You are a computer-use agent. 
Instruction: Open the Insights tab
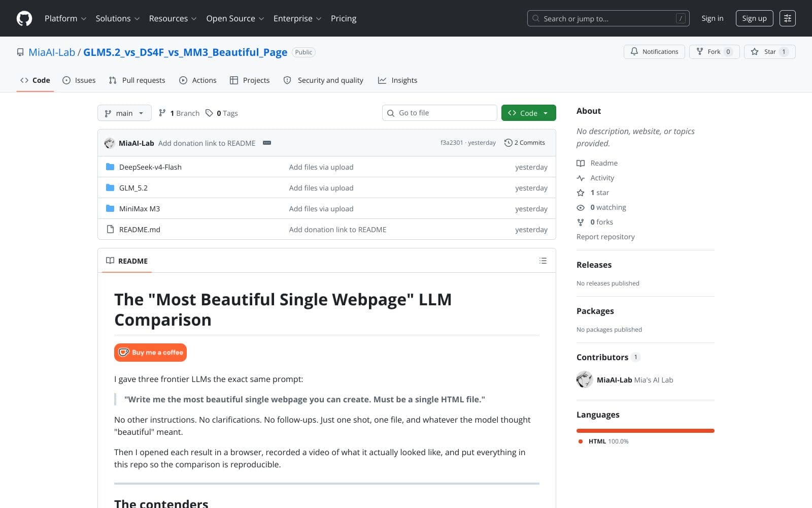click(x=397, y=80)
